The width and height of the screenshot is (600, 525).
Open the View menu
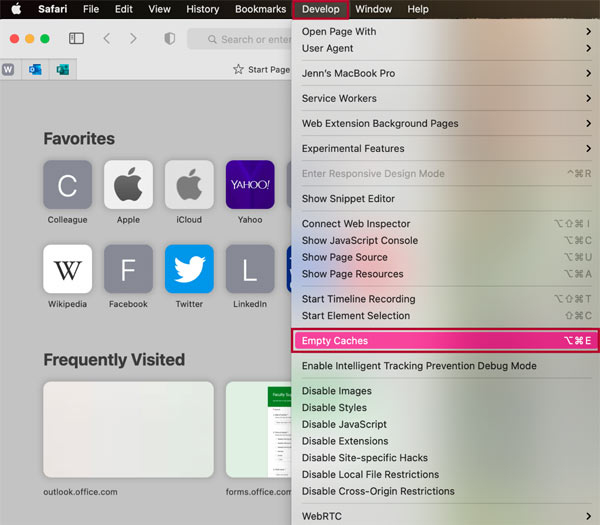coord(159,9)
